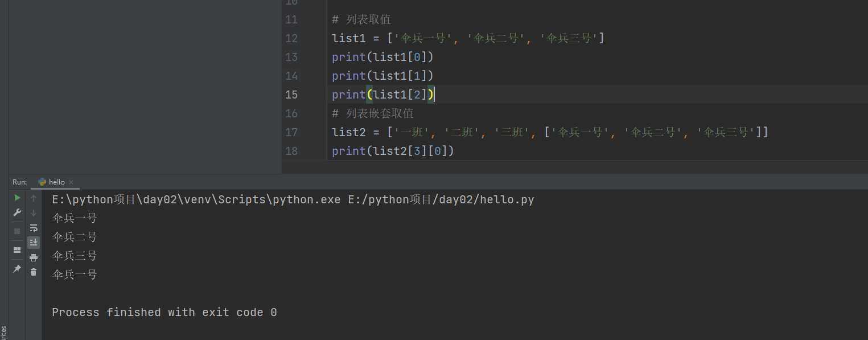Click line number 15 in the gutter
Screen dimensions: 868x340
click(291, 95)
